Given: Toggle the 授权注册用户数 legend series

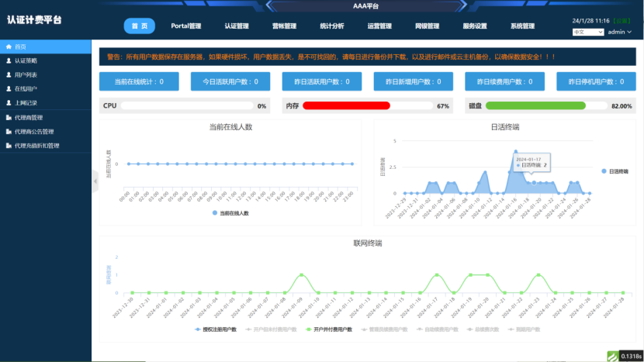Looking at the screenshot, I should tap(216, 329).
